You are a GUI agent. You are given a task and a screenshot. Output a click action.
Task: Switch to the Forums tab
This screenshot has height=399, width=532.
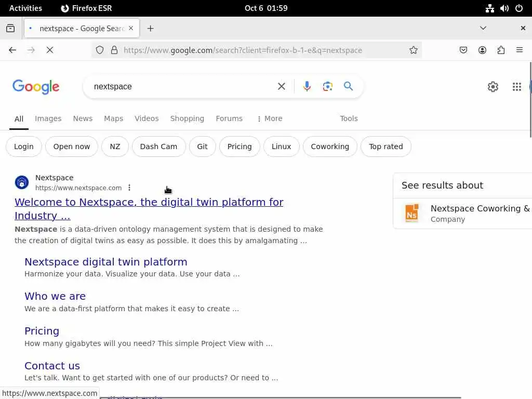pos(229,118)
